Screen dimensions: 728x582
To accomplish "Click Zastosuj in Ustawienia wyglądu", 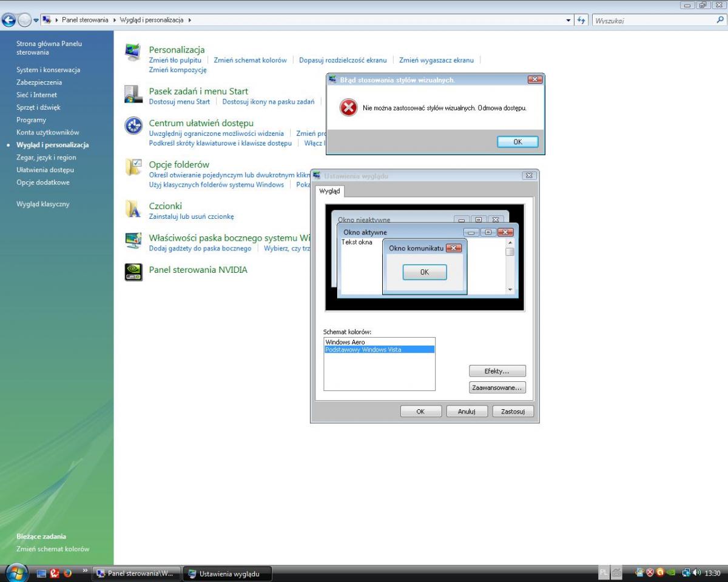I will pos(513,411).
